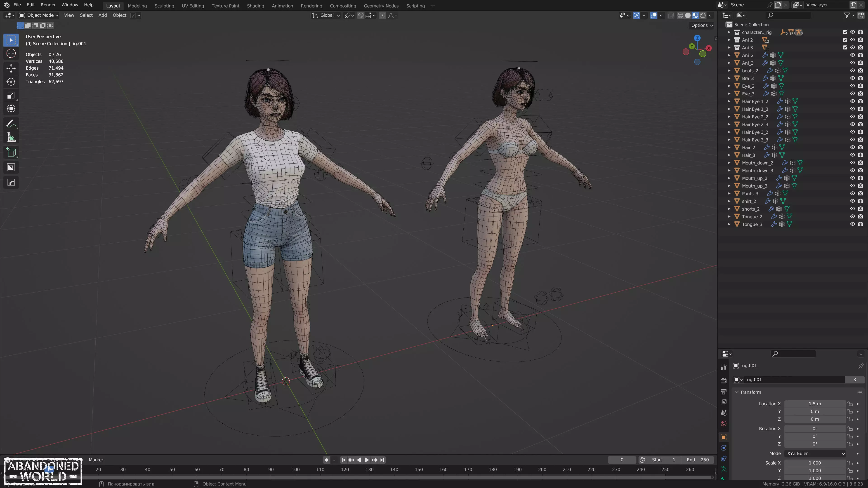Toggle the snapping magnet
This screenshot has width=868, height=488.
click(x=361, y=15)
